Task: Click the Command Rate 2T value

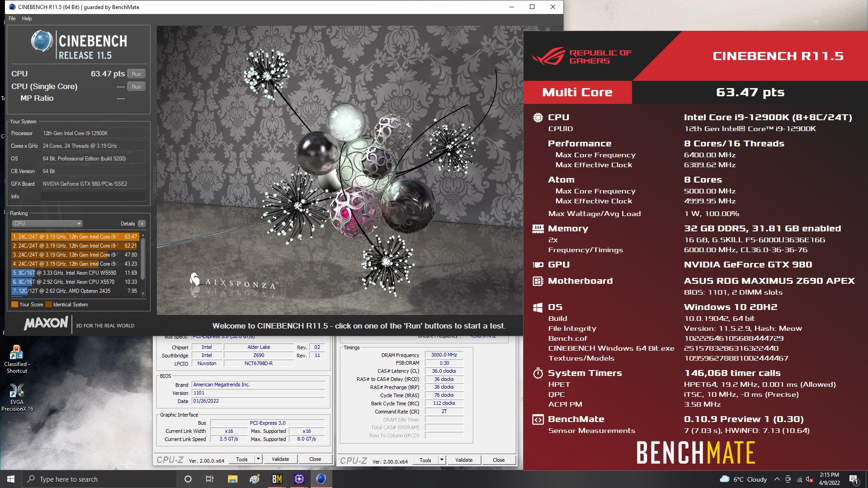Action: (444, 412)
